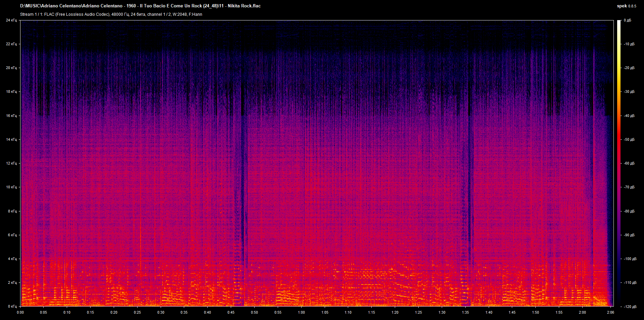
Task: Click the 0:20 time axis label
Action: click(114, 313)
